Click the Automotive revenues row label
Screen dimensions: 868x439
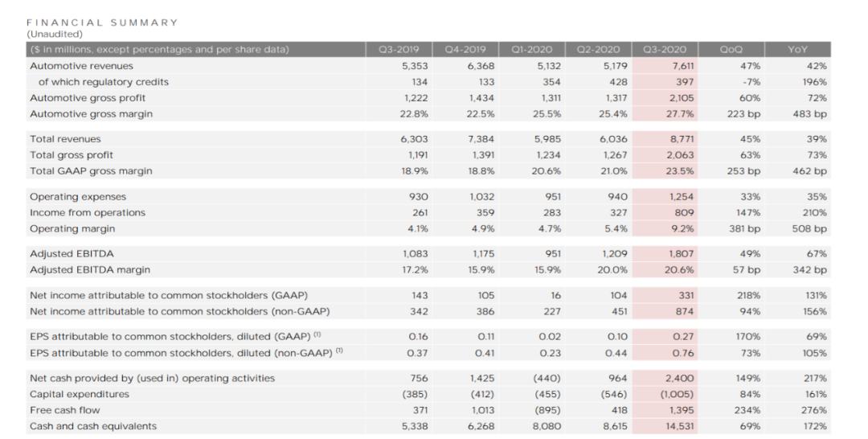coord(81,66)
